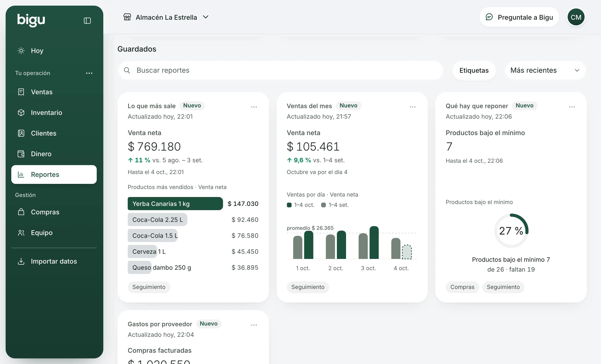The image size is (601, 364).
Task: Expand the Almacén La Estrella store chevron
Action: click(206, 17)
